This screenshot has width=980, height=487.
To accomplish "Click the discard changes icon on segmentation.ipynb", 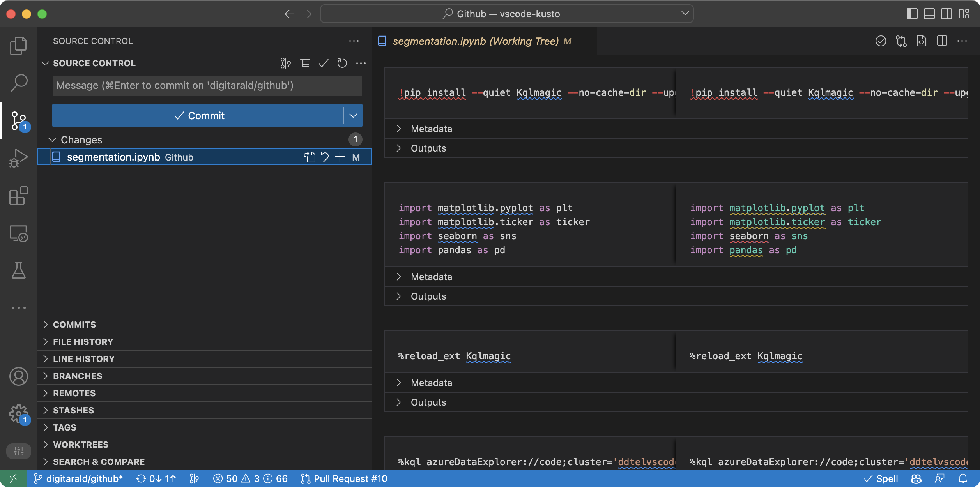I will (x=325, y=157).
